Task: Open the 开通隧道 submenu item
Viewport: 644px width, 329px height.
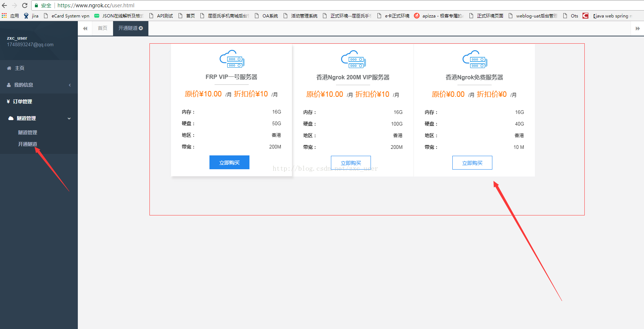Action: (28, 144)
